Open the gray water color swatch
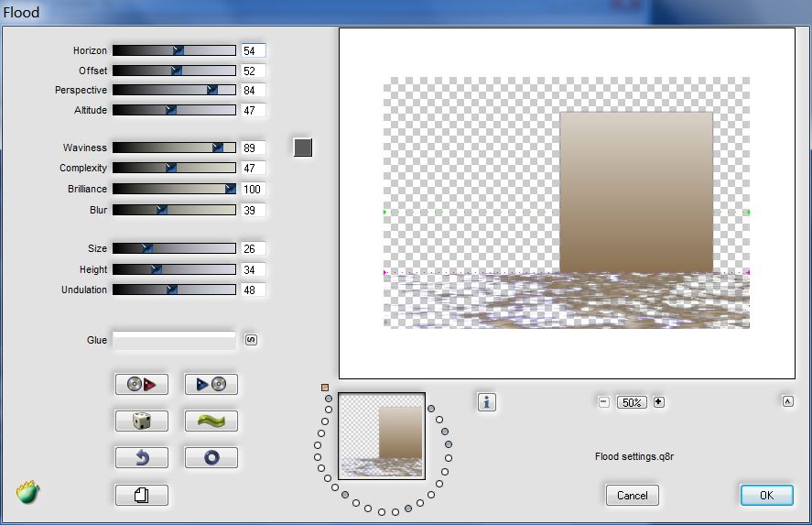This screenshot has height=525, width=812. click(x=303, y=148)
